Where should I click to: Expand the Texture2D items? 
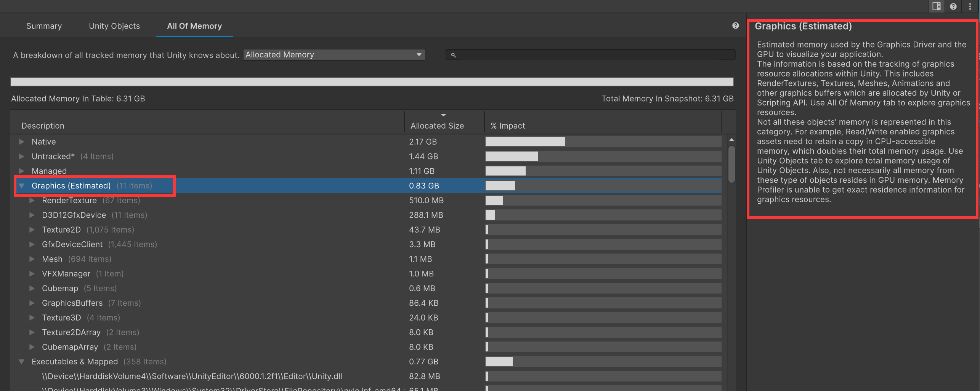click(32, 230)
